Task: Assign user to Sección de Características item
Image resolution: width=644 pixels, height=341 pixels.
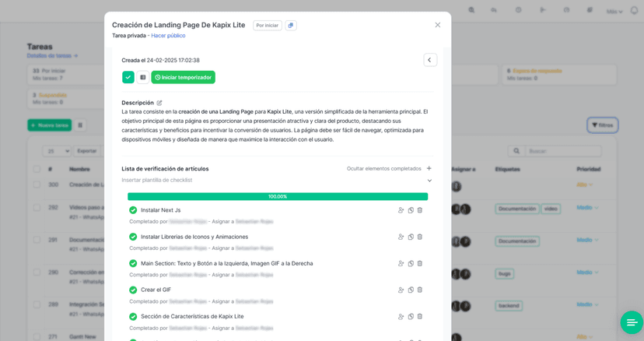Action: [401, 317]
